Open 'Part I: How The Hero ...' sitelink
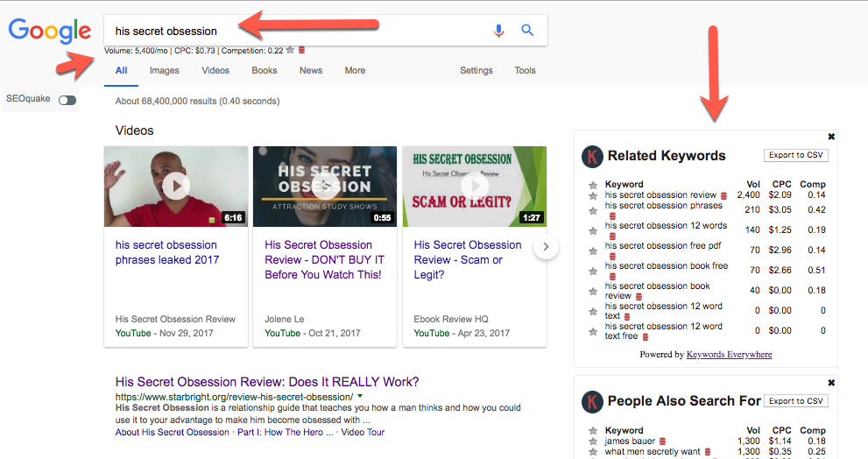The height and width of the screenshot is (459, 868). 285,432
